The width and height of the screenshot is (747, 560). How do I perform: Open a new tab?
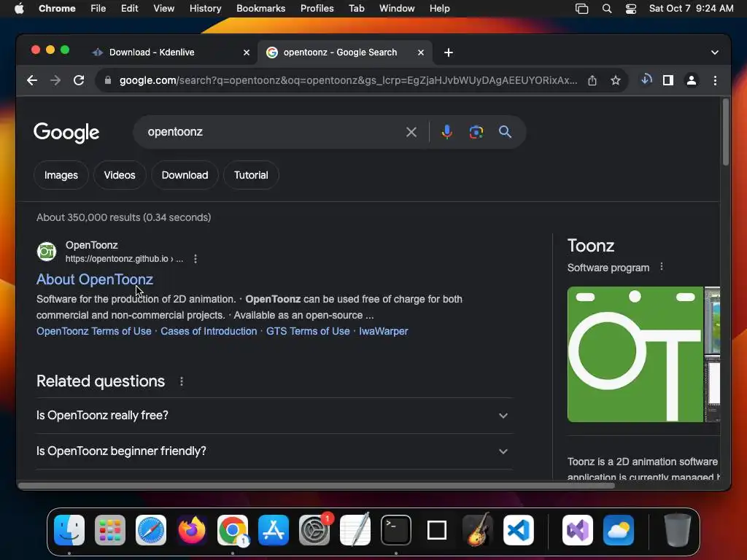pos(449,52)
